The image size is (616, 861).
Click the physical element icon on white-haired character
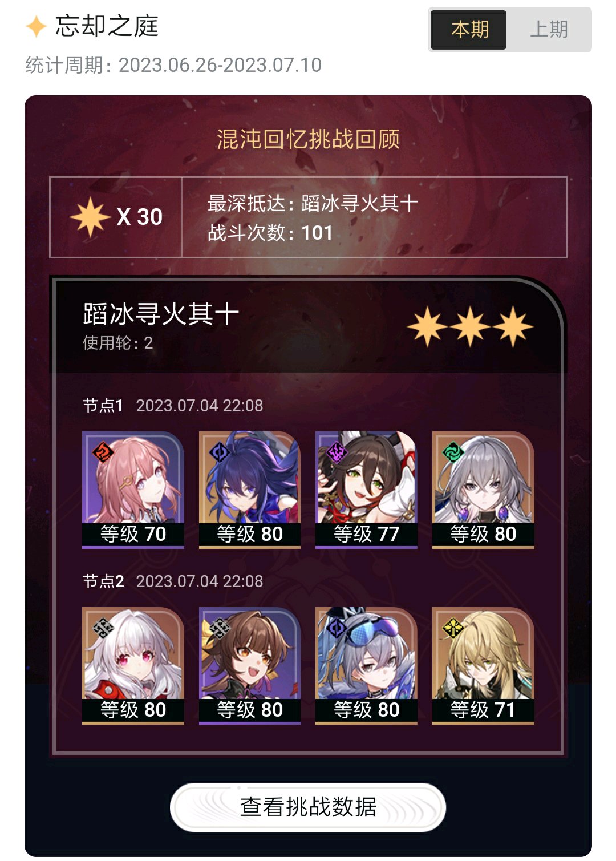pos(103,629)
